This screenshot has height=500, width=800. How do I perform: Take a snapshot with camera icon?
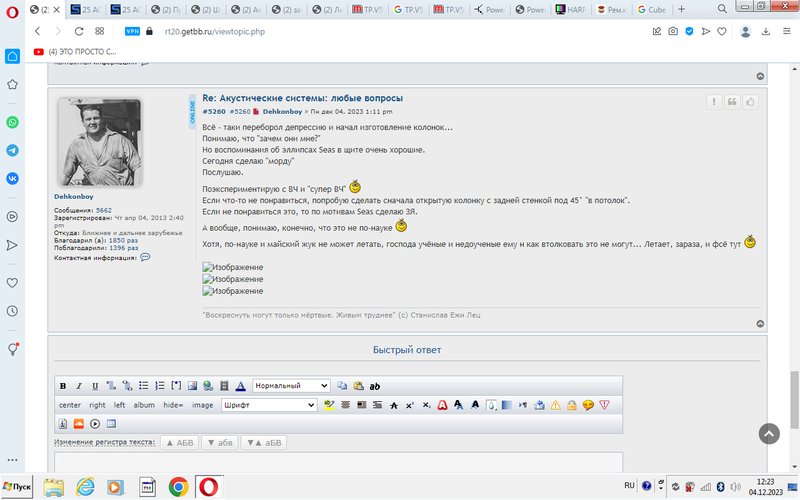pos(673,31)
